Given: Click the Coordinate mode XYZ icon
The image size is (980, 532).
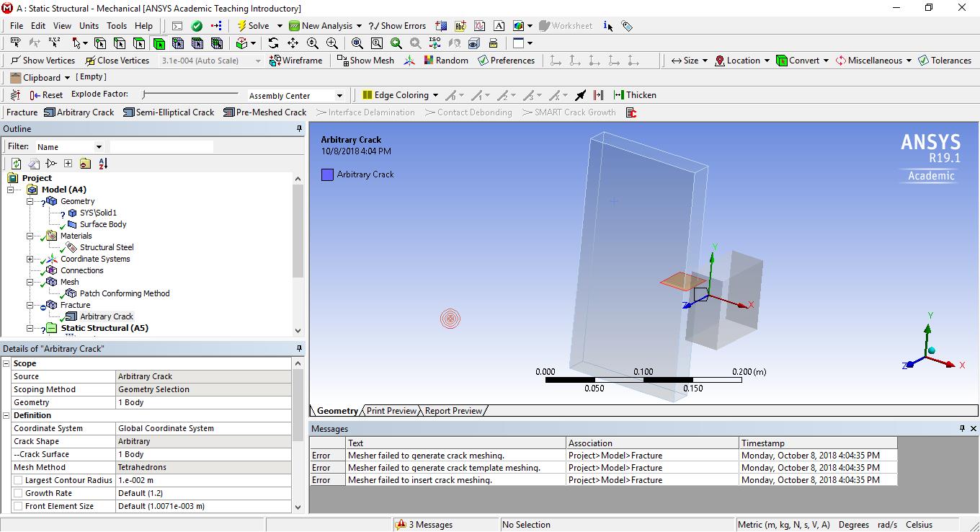Looking at the screenshot, I should pyautogui.click(x=55, y=43).
